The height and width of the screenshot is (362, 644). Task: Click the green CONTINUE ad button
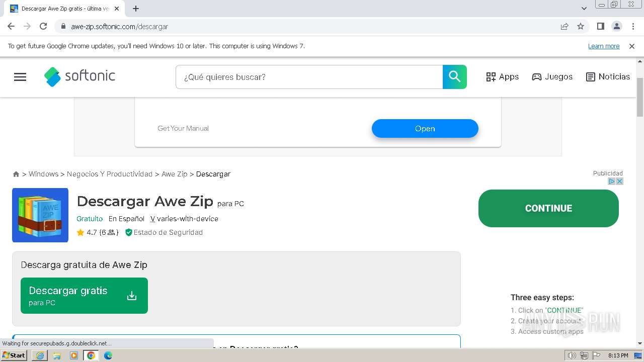[548, 208]
